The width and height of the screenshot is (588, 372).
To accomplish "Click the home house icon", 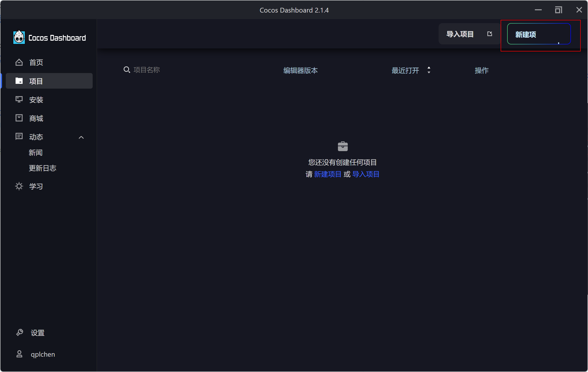I will (19, 62).
